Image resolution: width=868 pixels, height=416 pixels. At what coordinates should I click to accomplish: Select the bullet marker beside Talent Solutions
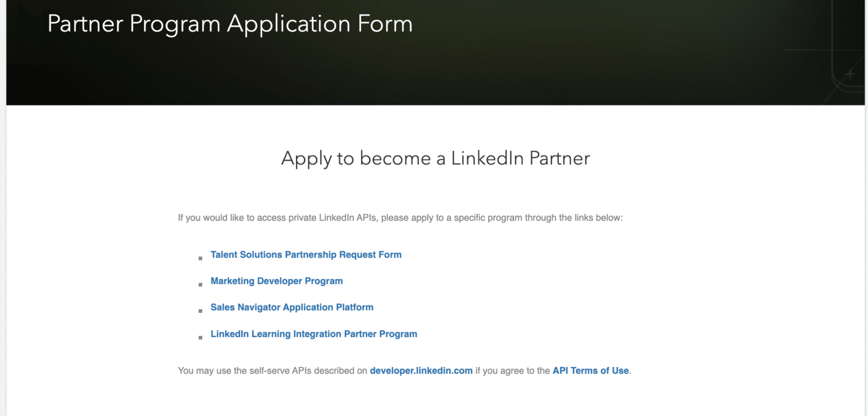[x=200, y=259]
